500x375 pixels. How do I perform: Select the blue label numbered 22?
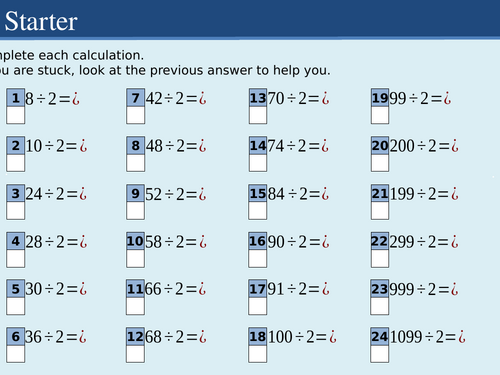[x=380, y=241]
